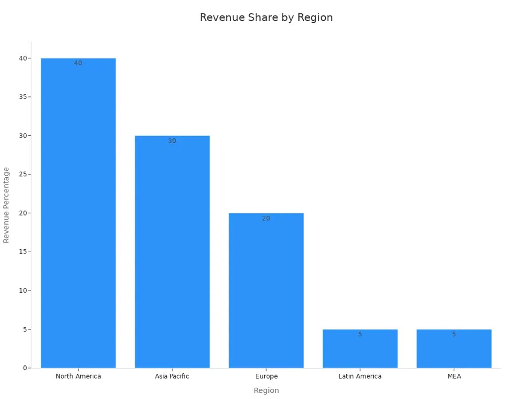Select the Asia Pacific axis label
Image resolution: width=532 pixels, height=399 pixels.
[172, 376]
